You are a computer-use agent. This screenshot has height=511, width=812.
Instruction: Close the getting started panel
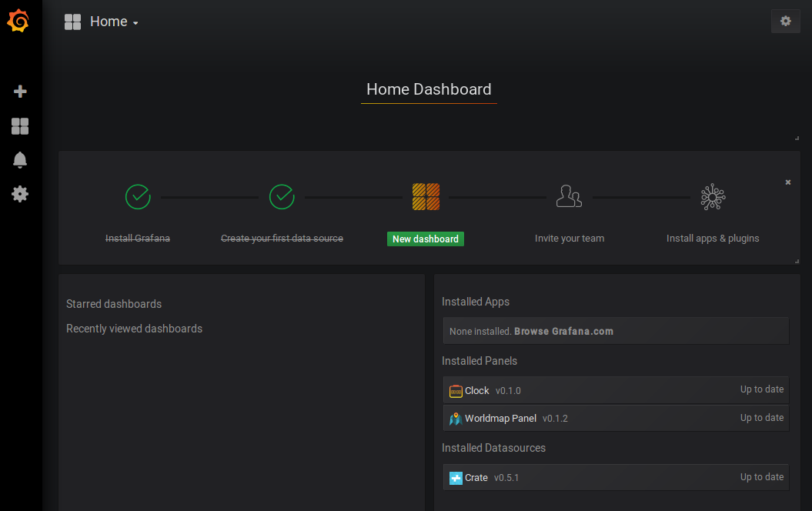pos(787,182)
